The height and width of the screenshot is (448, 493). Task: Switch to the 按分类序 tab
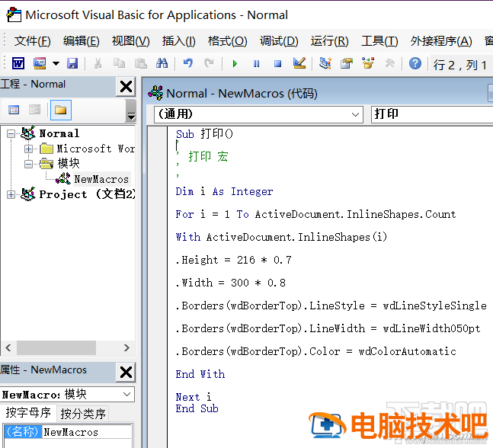83,414
